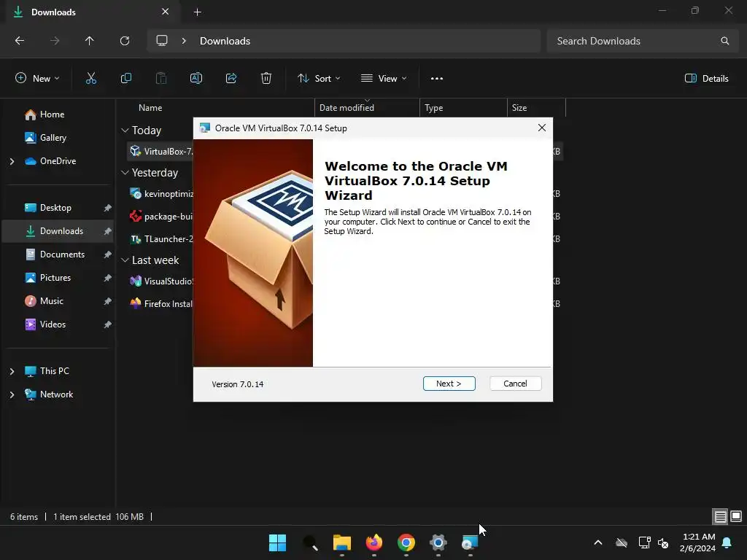
Task: Click the Share icon in toolbar
Action: coord(231,79)
